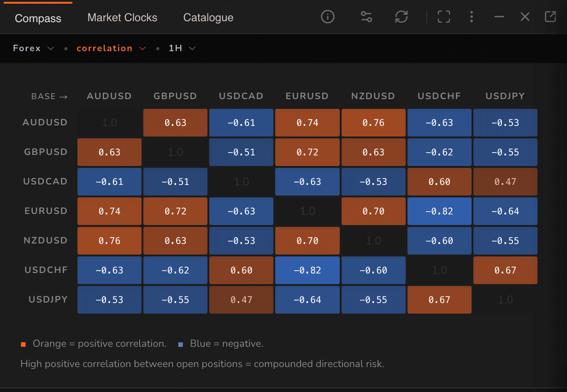Toggle fullscreen with the brackets icon
This screenshot has height=392, width=567.
(x=443, y=17)
